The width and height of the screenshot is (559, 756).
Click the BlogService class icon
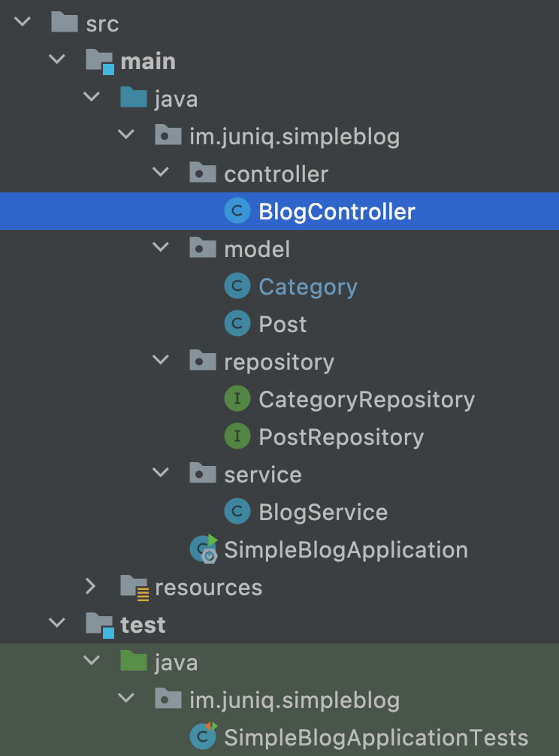coord(237,512)
